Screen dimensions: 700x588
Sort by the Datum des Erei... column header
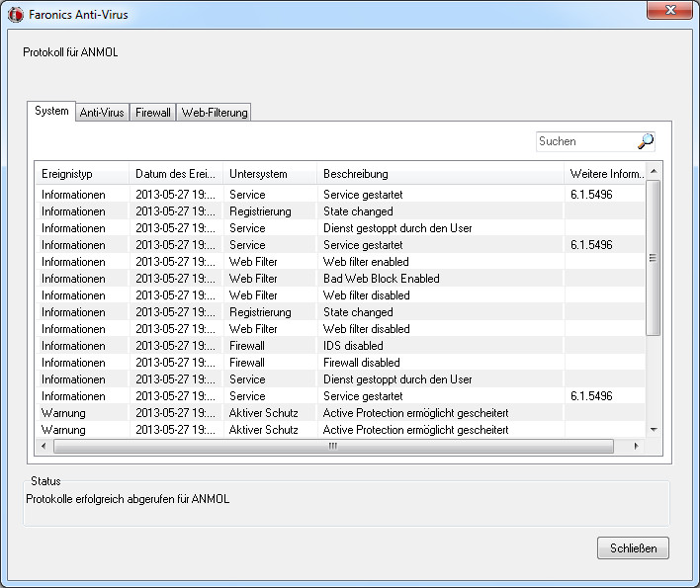176,174
